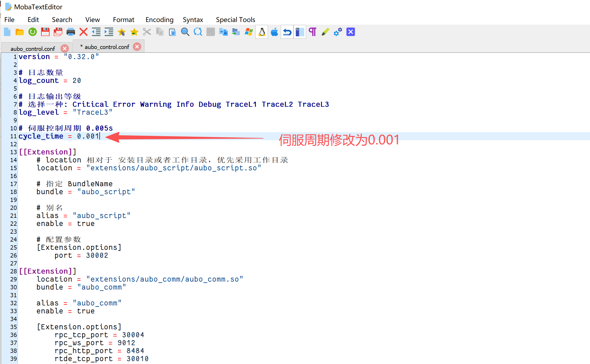Click line number 25 in the margin

coord(14,247)
